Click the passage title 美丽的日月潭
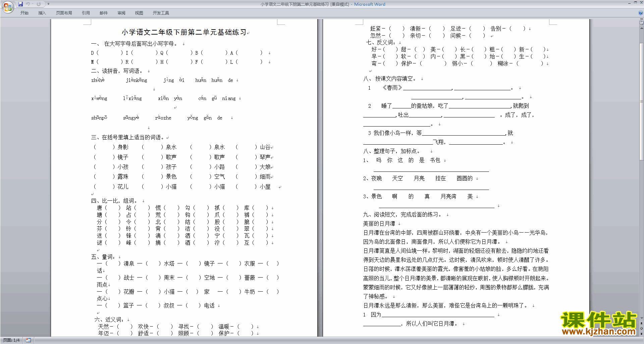Screen dimensions: 644x344 pyautogui.click(x=379, y=224)
